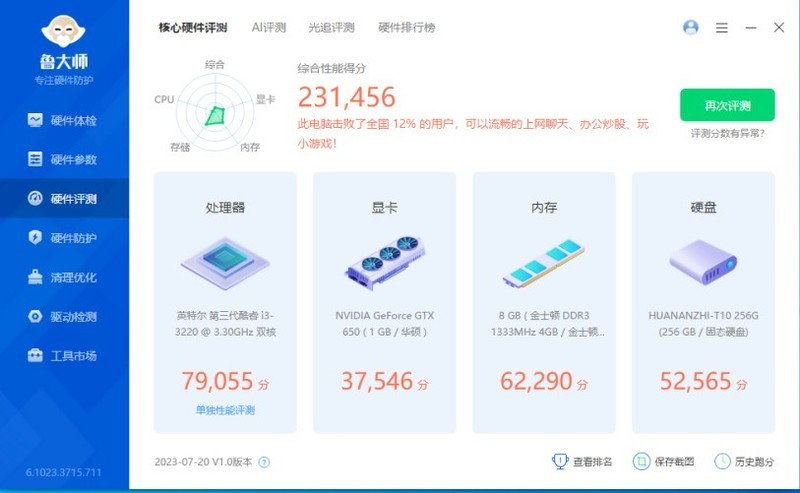Click the graphics score 37,546
Image resolution: width=800 pixels, height=493 pixels.
pos(377,381)
